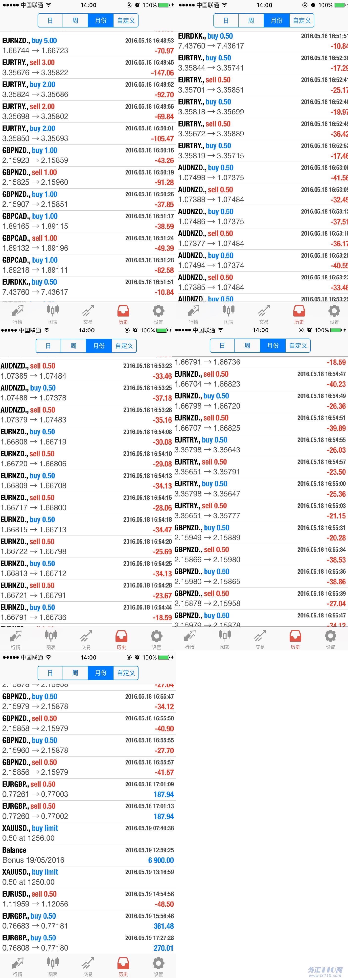Image resolution: width=348 pixels, height=980 pixels.
Task: Open EURUSD sell 0.50 trade at 14:54:58
Action: pyautogui.click(x=88, y=899)
